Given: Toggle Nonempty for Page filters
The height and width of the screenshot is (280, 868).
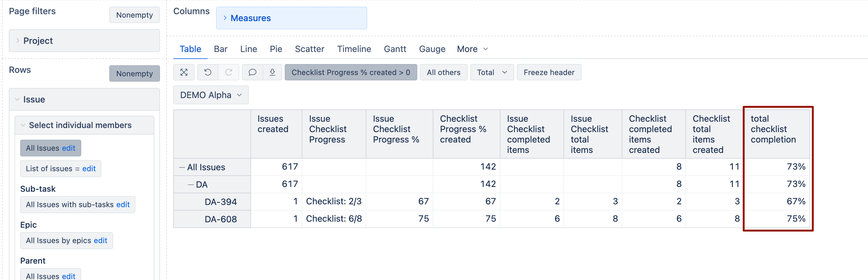Looking at the screenshot, I should pyautogui.click(x=134, y=15).
